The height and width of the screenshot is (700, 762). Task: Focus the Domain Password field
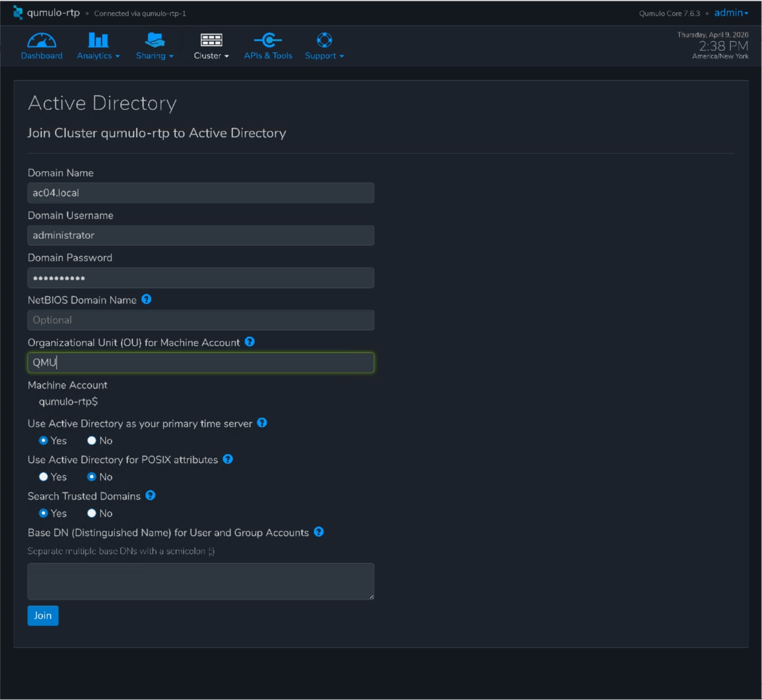tap(201, 278)
